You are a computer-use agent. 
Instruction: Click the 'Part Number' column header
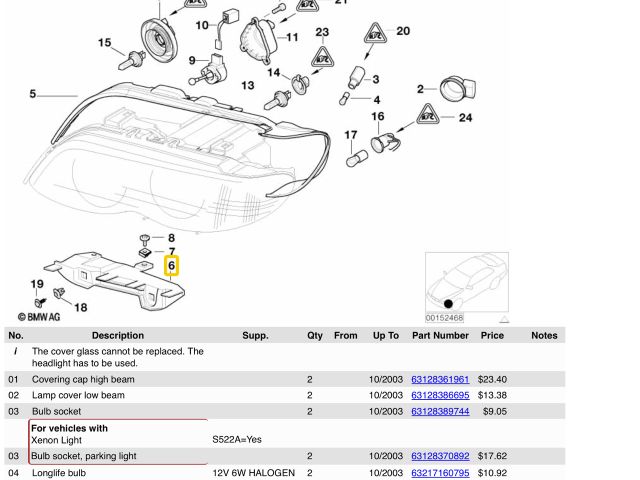[x=440, y=336]
